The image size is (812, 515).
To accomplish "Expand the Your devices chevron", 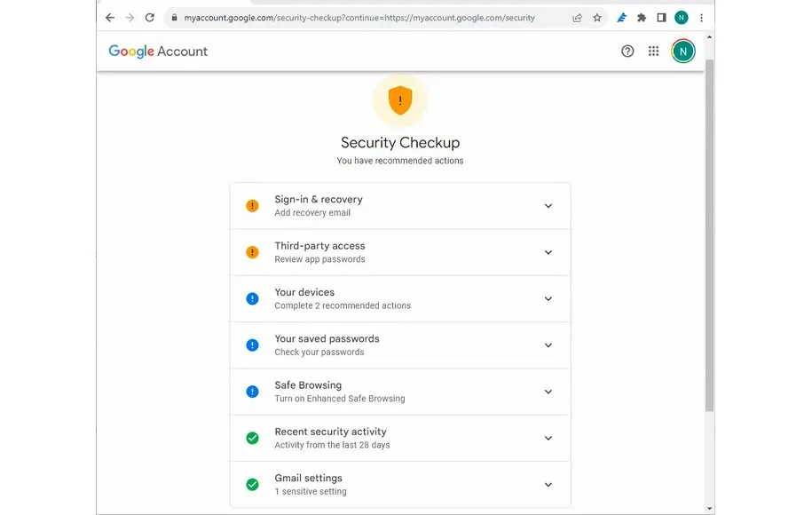I will click(548, 299).
